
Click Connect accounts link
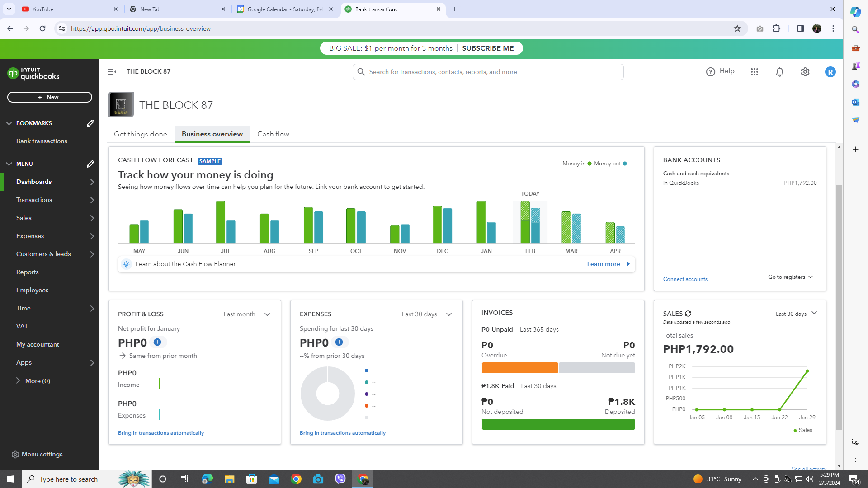[685, 279]
